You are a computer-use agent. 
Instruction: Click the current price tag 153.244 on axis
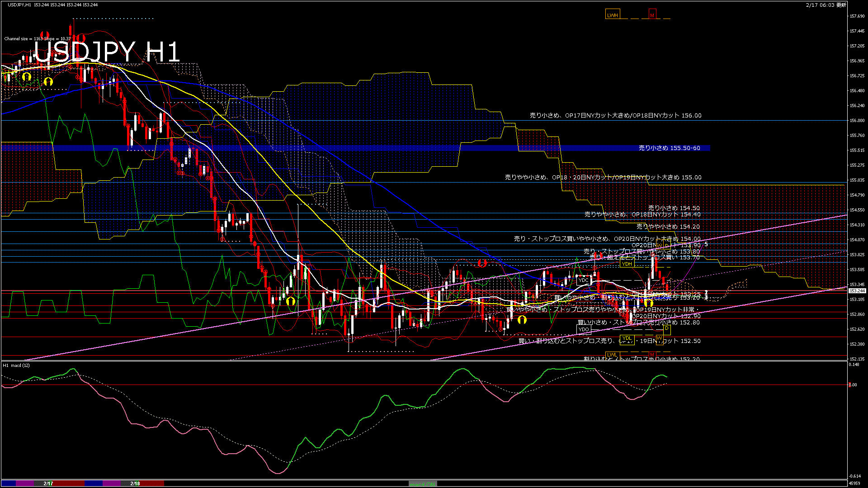pos(857,291)
